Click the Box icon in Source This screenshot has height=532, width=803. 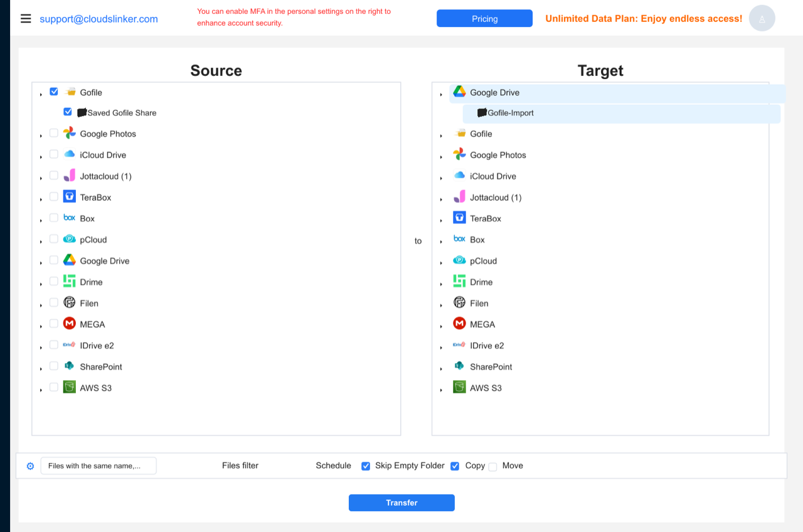point(70,218)
